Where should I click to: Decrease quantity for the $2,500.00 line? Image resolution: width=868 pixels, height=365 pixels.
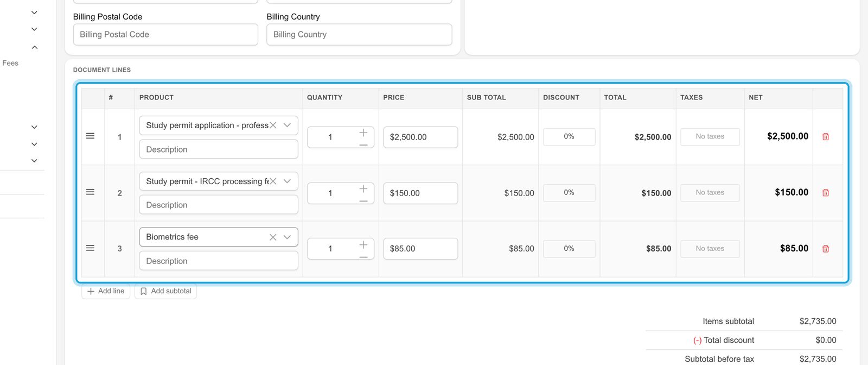coord(363,144)
